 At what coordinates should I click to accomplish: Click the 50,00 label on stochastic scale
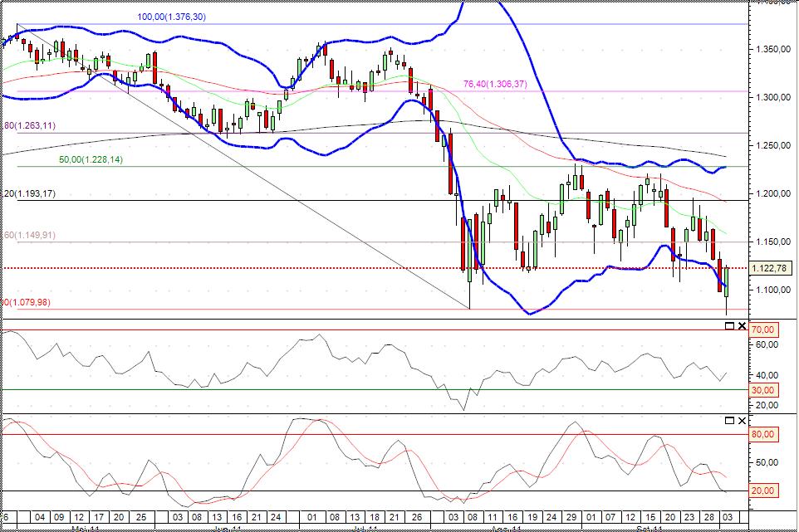[x=767, y=463]
